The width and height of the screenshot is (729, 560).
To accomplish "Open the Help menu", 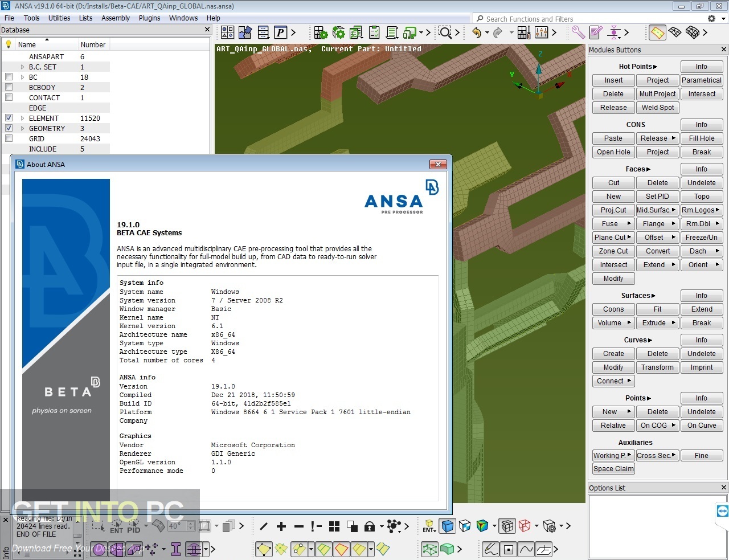I will pyautogui.click(x=213, y=18).
